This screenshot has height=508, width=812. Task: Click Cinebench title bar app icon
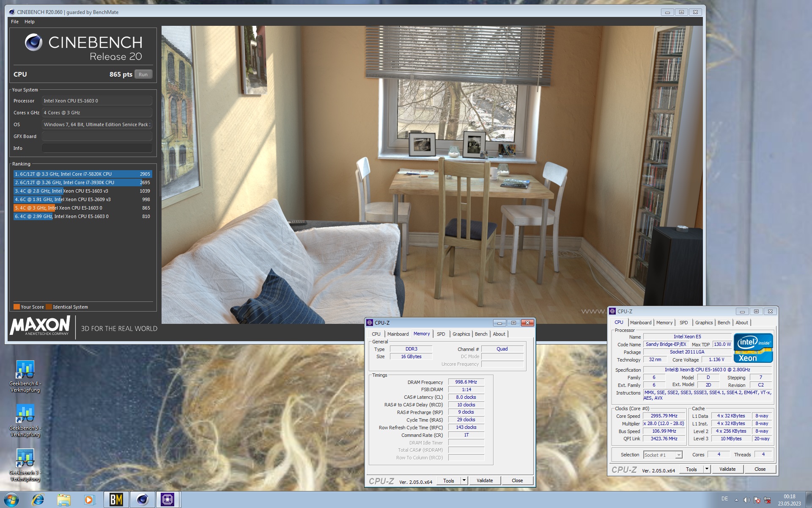click(11, 12)
